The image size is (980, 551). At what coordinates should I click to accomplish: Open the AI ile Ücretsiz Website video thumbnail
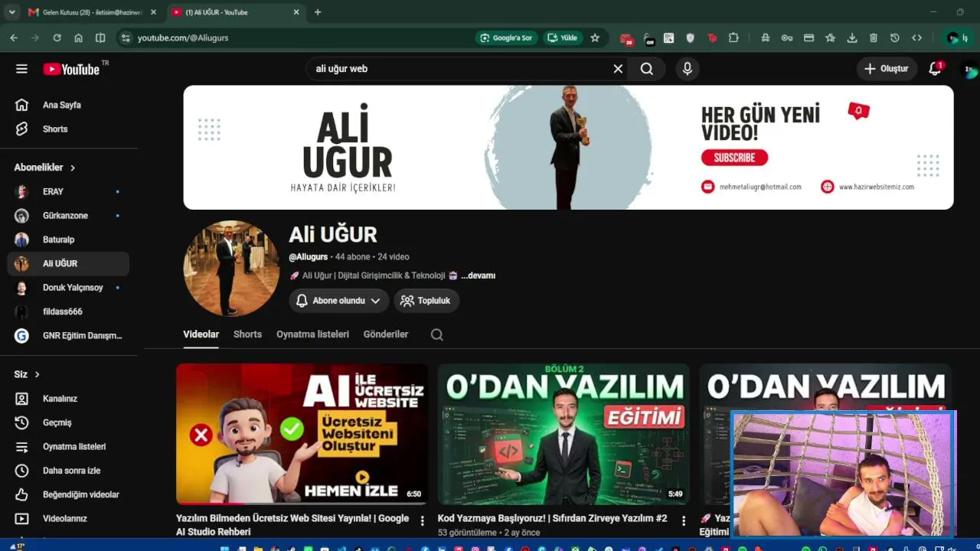coord(302,434)
